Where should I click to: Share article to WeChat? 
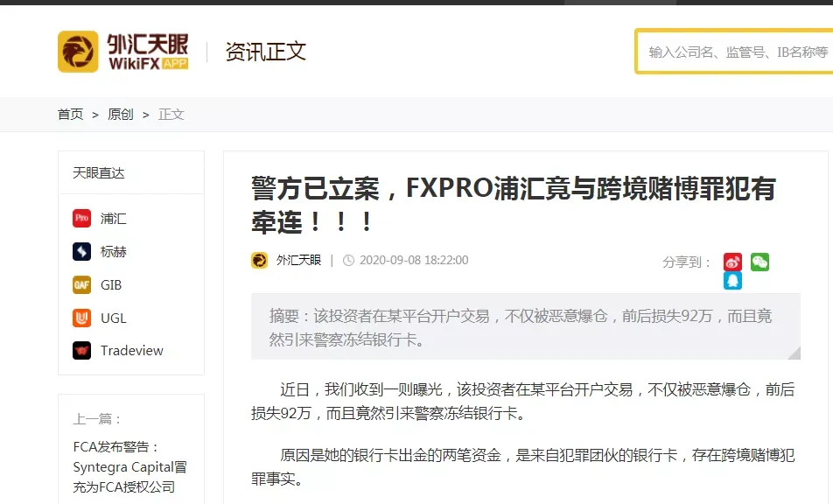click(x=759, y=262)
